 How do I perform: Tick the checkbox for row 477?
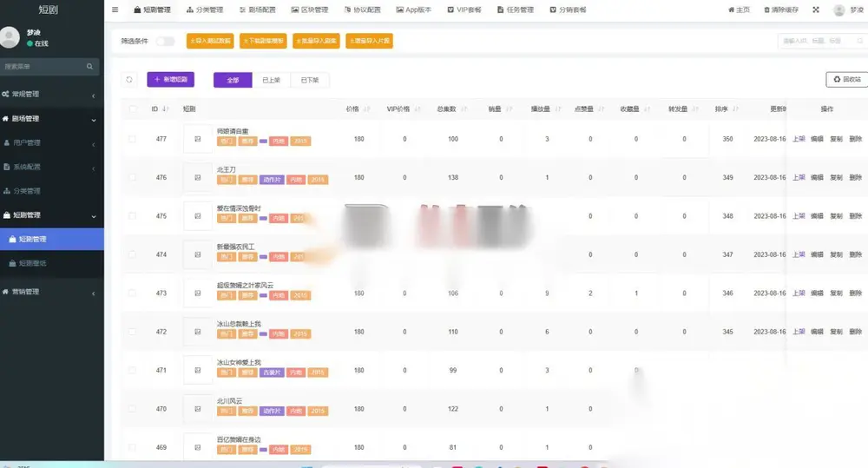pos(132,139)
